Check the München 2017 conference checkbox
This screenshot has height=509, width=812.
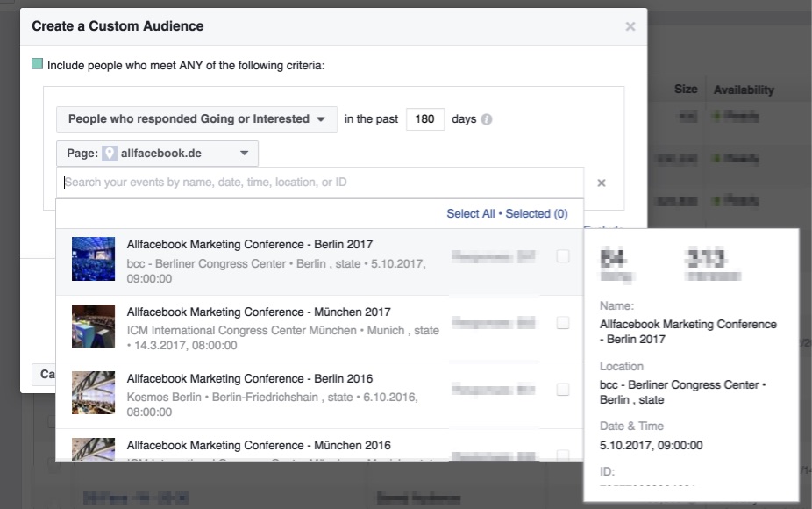[x=562, y=323]
